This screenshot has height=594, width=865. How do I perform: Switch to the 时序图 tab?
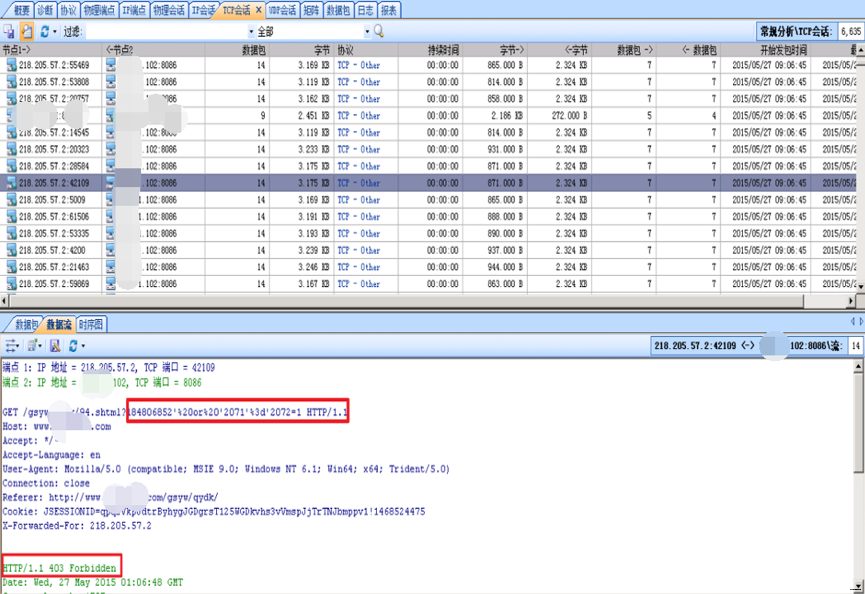click(x=92, y=324)
